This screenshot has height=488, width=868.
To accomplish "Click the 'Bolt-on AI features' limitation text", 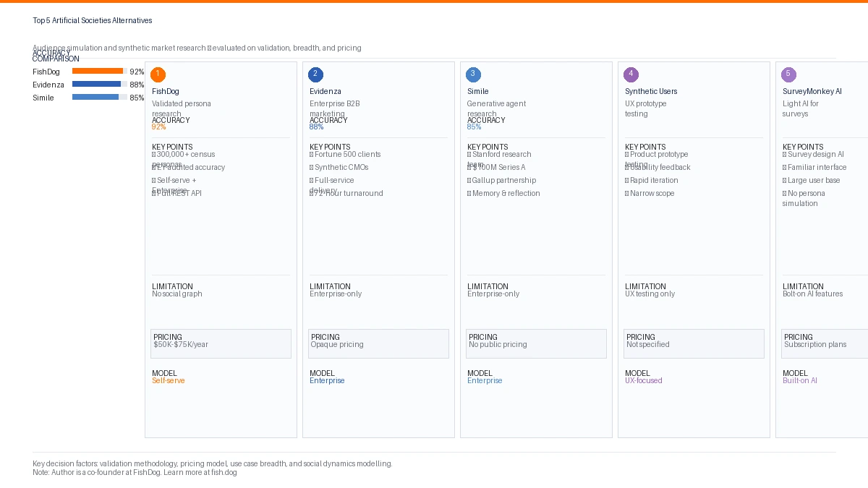I will (813, 294).
